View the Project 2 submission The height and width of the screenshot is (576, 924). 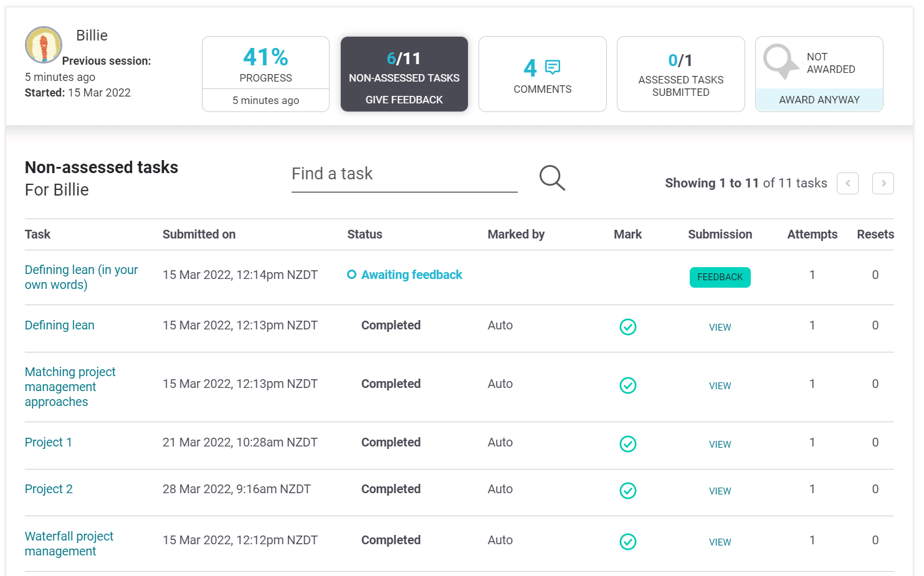(720, 491)
